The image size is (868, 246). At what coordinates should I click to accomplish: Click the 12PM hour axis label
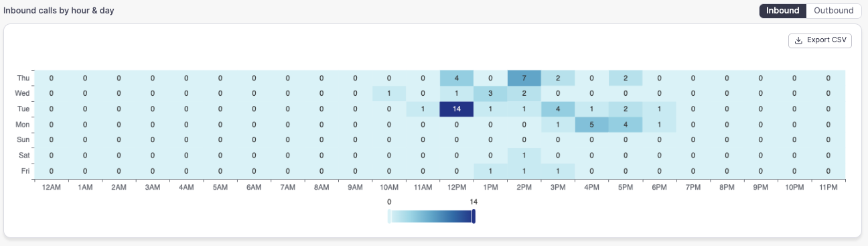pyautogui.click(x=457, y=188)
